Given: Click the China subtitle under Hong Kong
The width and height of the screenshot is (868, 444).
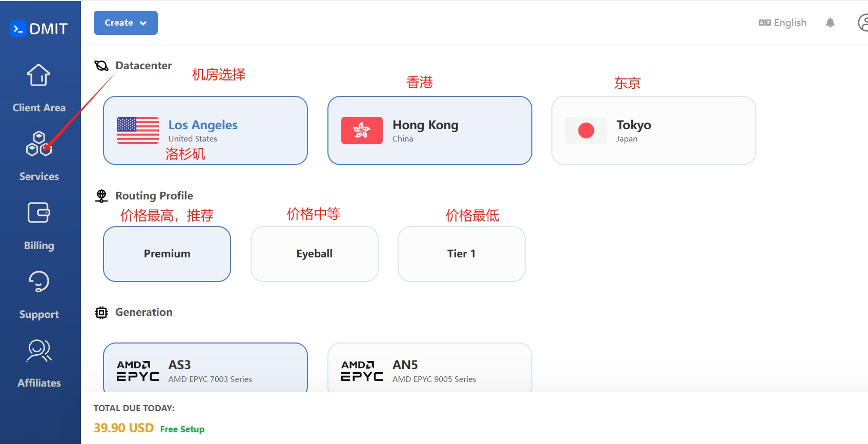Looking at the screenshot, I should tap(403, 139).
